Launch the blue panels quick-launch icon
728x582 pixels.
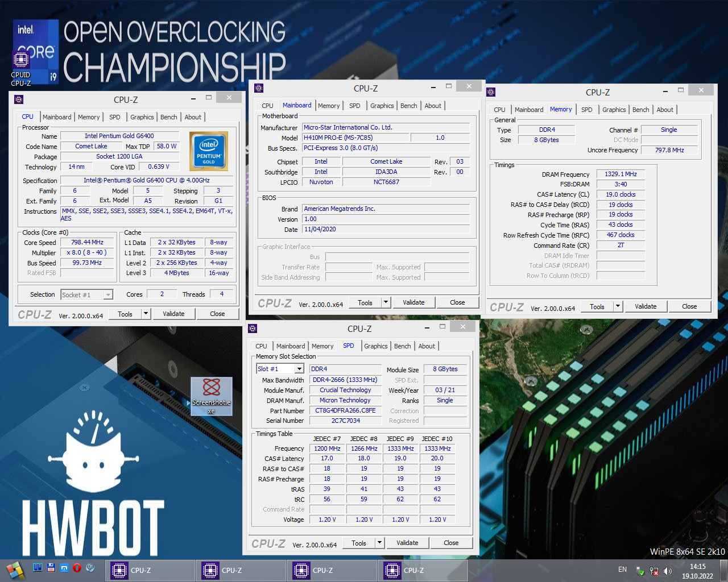[38, 567]
